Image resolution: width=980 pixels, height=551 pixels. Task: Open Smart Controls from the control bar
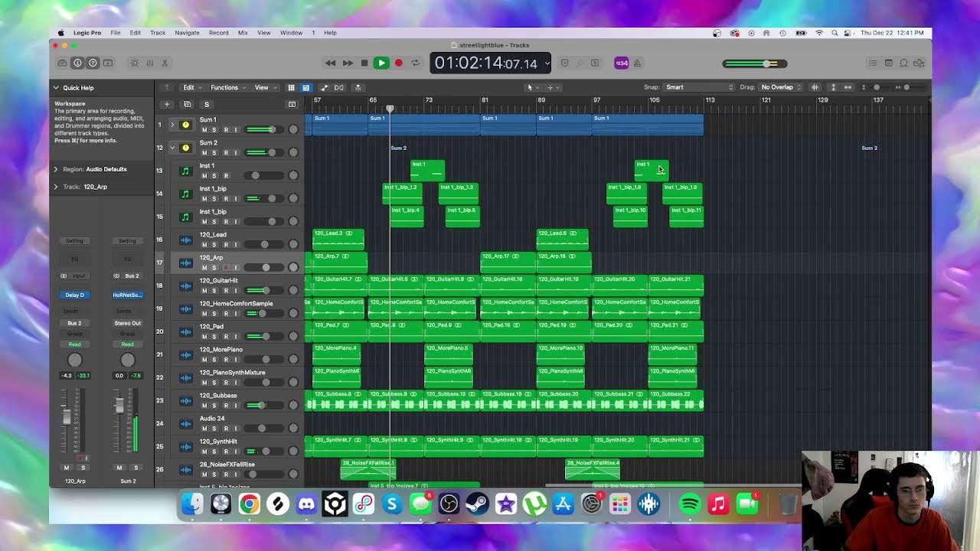135,63
